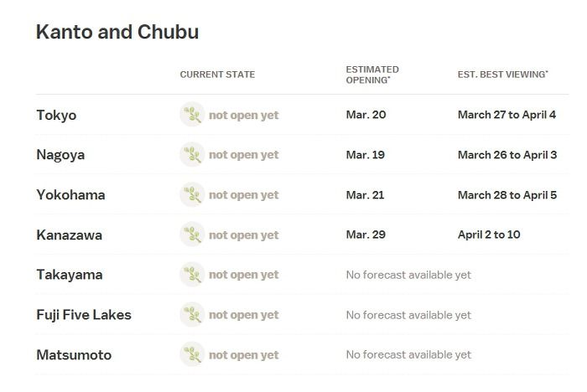Click the bud icon in Matsumoto row

click(192, 354)
